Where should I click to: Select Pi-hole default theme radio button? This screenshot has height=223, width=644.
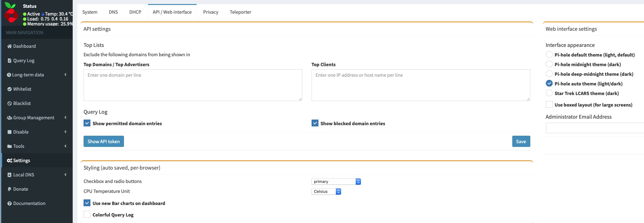pyautogui.click(x=549, y=54)
